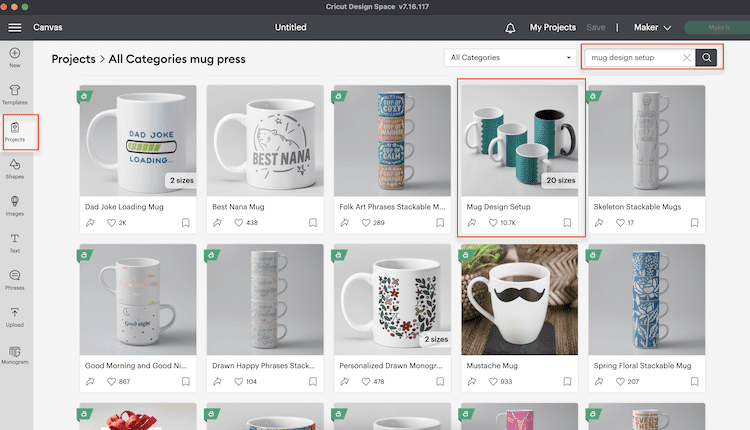
Task: Clear the search text with the X
Action: (x=686, y=57)
